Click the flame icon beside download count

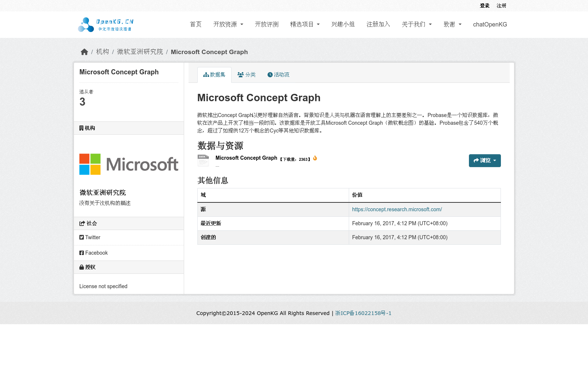tap(315, 158)
